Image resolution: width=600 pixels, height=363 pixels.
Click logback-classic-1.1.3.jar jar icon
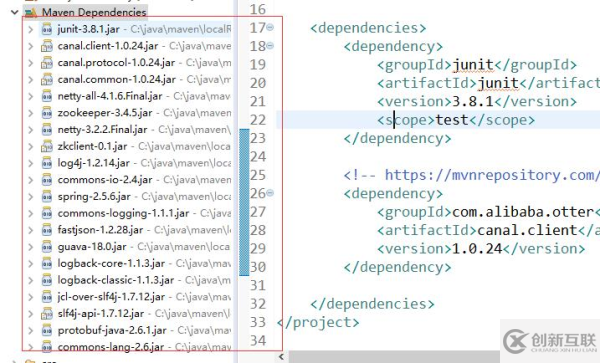point(47,280)
